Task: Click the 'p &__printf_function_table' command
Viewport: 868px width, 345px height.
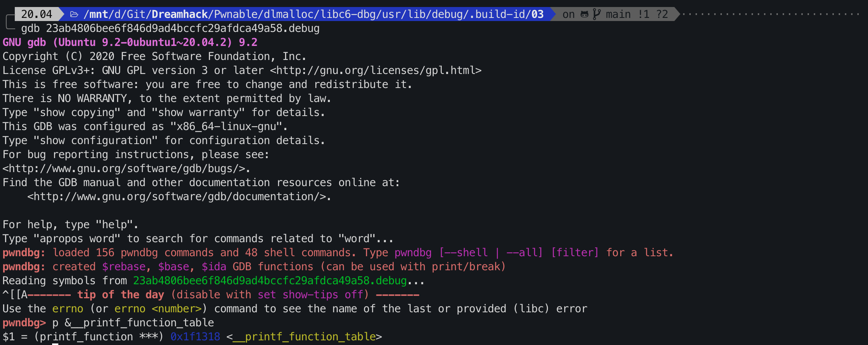Action: 133,323
